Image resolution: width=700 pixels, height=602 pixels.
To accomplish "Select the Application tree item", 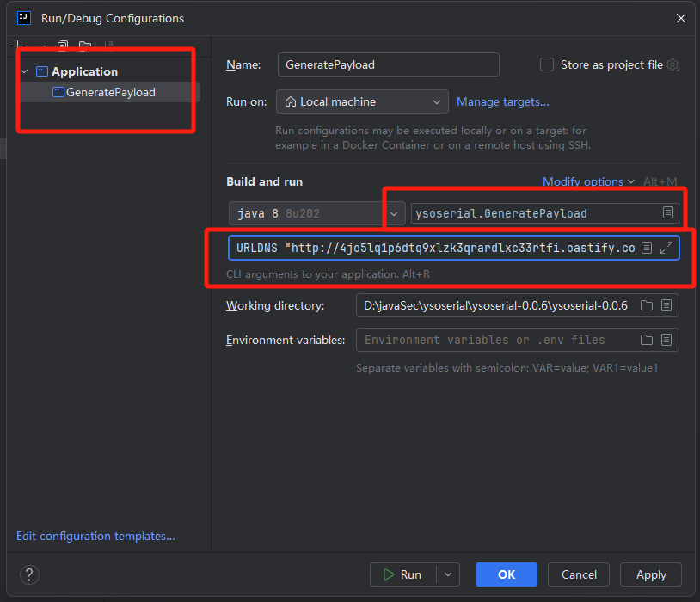I will 84,71.
